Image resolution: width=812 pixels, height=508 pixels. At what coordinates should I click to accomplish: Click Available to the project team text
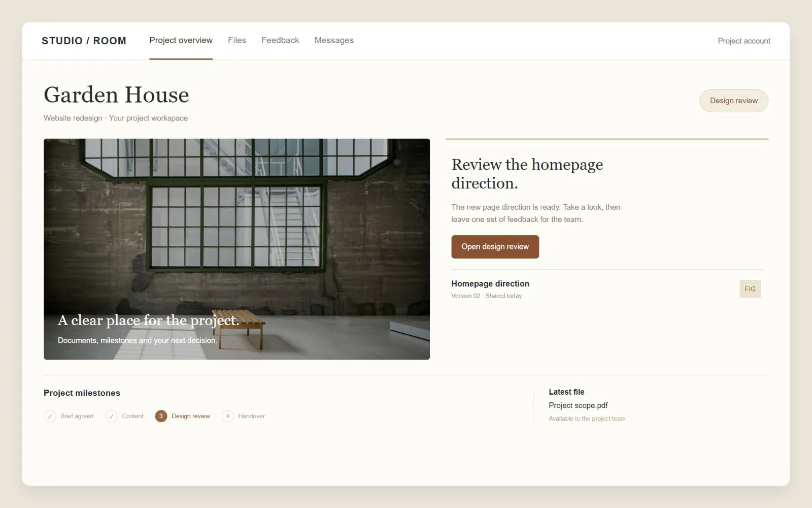point(587,419)
